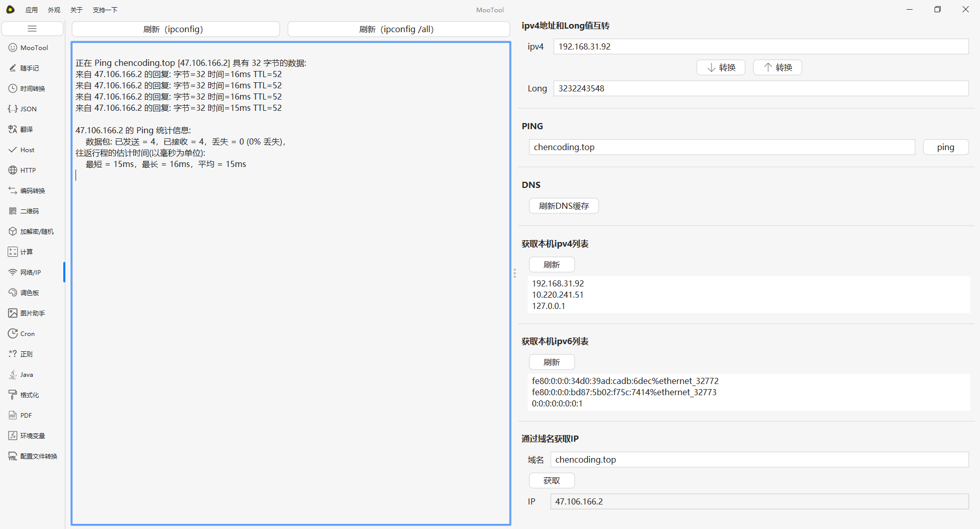Screen dimensions: 980x529
Task: Open the HTTP globe tool
Action: coord(28,170)
